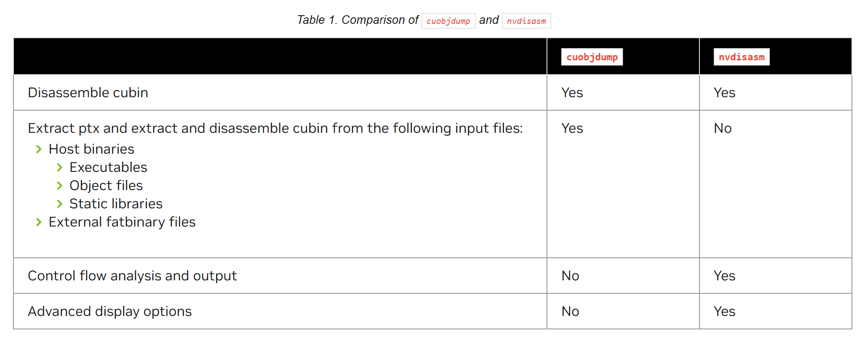This screenshot has height=345, width=868.
Task: Click the Executables sub-item text
Action: pos(108,167)
